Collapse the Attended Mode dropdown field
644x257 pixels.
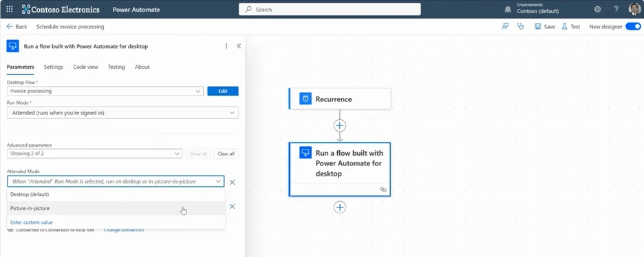click(x=116, y=181)
